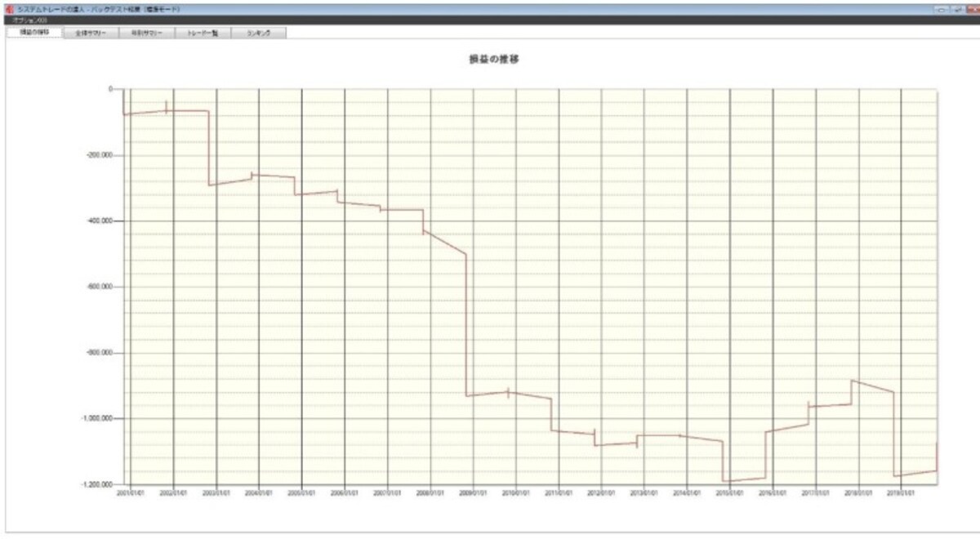
Task: Click the 2009/01/01 label on the x-axis
Action: [x=474, y=493]
